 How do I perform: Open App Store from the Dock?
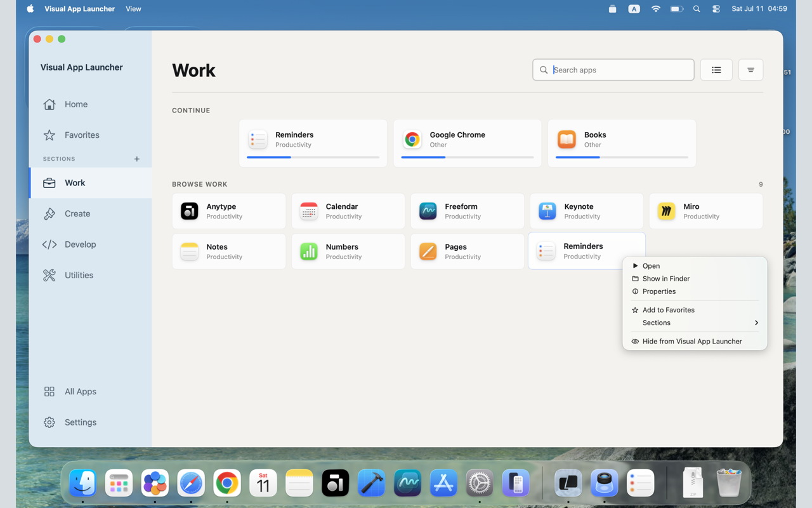[x=443, y=483]
